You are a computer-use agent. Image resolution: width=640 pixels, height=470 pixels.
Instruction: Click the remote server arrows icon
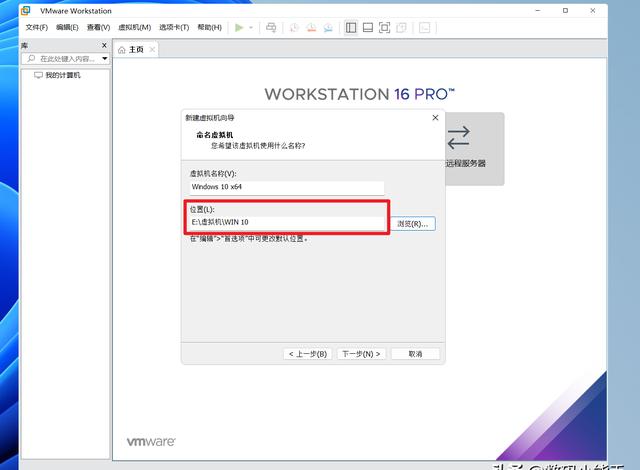click(x=458, y=137)
